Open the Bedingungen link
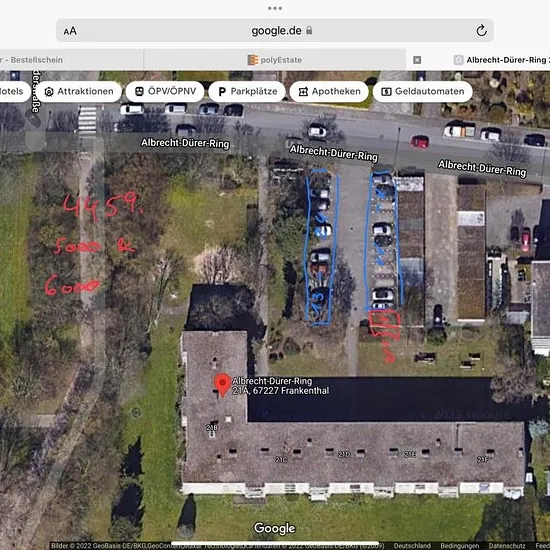This screenshot has height=550, width=550. click(x=460, y=546)
